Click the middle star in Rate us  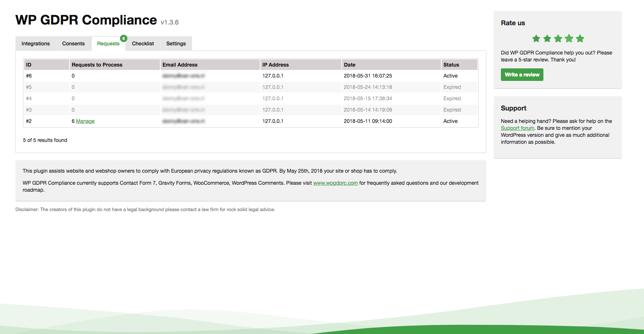tap(558, 38)
